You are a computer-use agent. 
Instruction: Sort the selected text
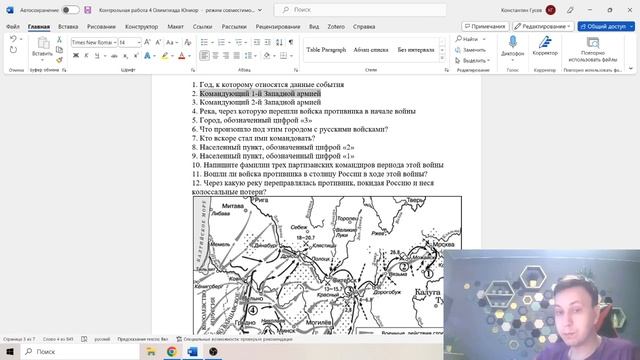pyautogui.click(x=279, y=42)
